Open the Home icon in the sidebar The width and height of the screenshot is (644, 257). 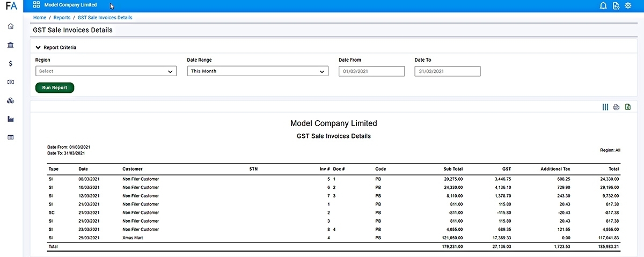[11, 26]
